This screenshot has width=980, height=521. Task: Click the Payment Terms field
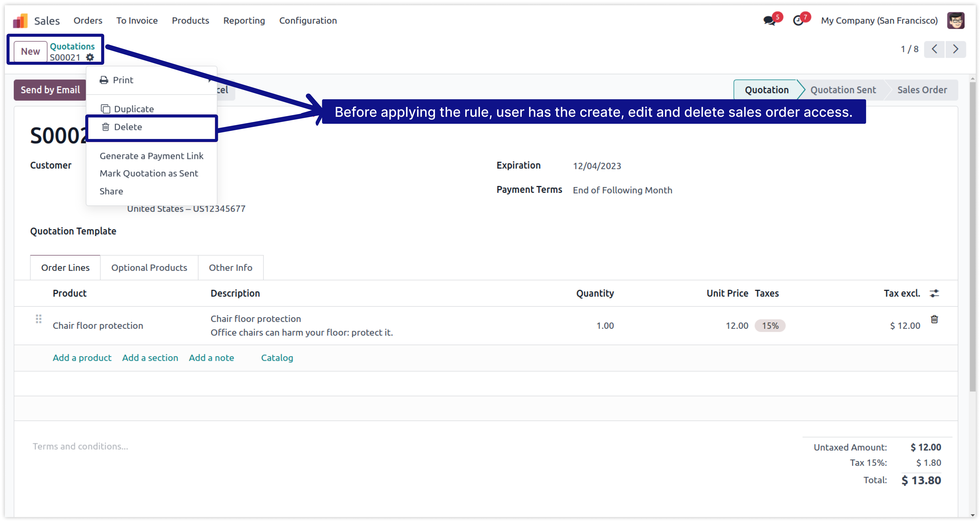click(x=623, y=190)
